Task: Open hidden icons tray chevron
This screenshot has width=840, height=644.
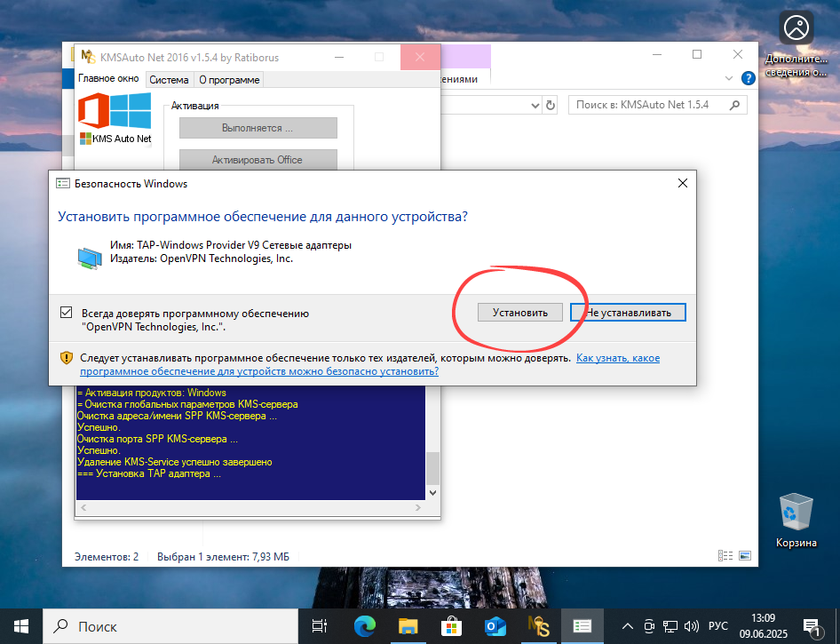Action: [x=627, y=626]
